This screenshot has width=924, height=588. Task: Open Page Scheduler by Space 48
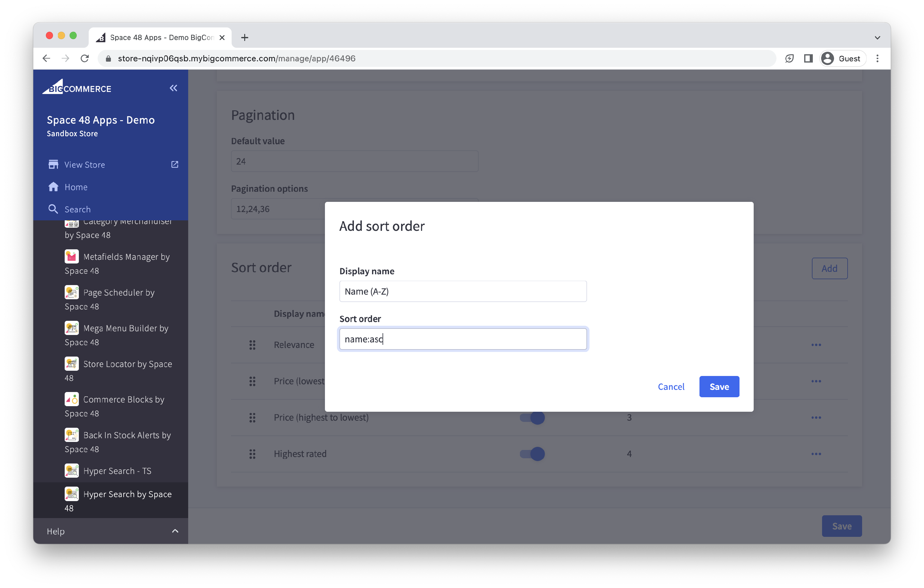click(x=110, y=299)
